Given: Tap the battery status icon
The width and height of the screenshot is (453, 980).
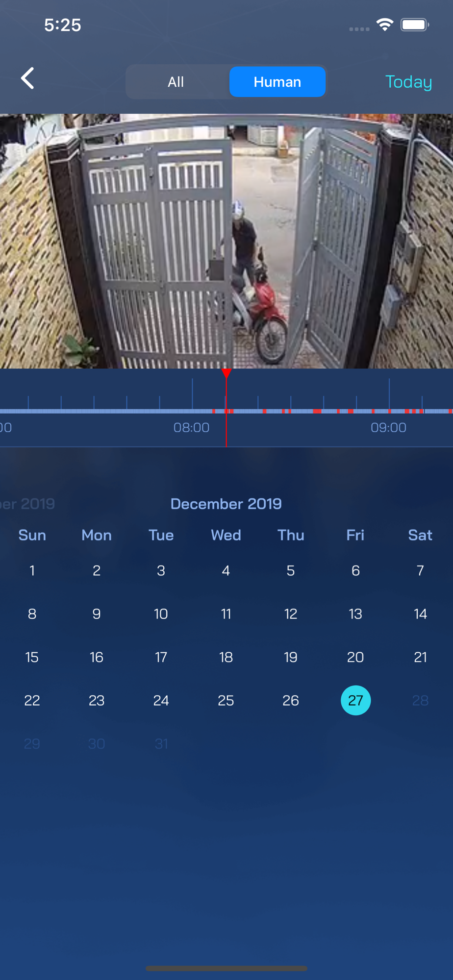Looking at the screenshot, I should (x=415, y=24).
